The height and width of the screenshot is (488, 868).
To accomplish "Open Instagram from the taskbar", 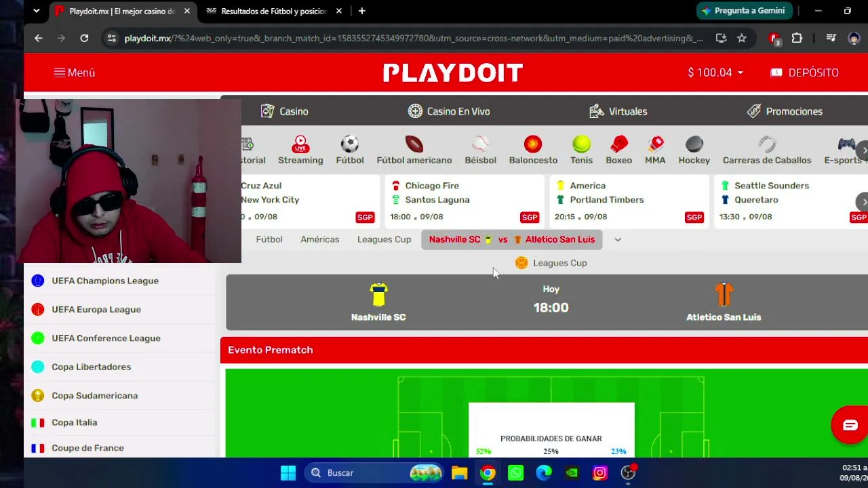I will coord(599,472).
